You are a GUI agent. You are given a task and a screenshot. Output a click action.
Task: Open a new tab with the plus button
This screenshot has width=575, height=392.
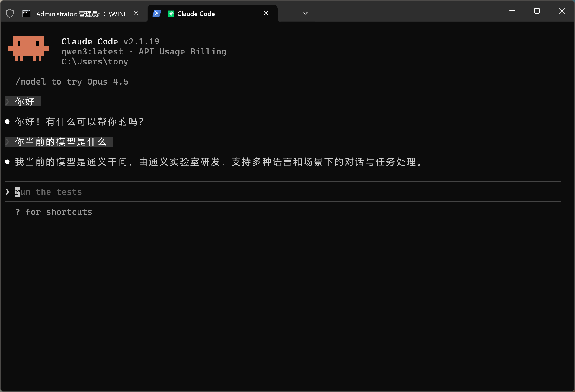click(x=289, y=13)
